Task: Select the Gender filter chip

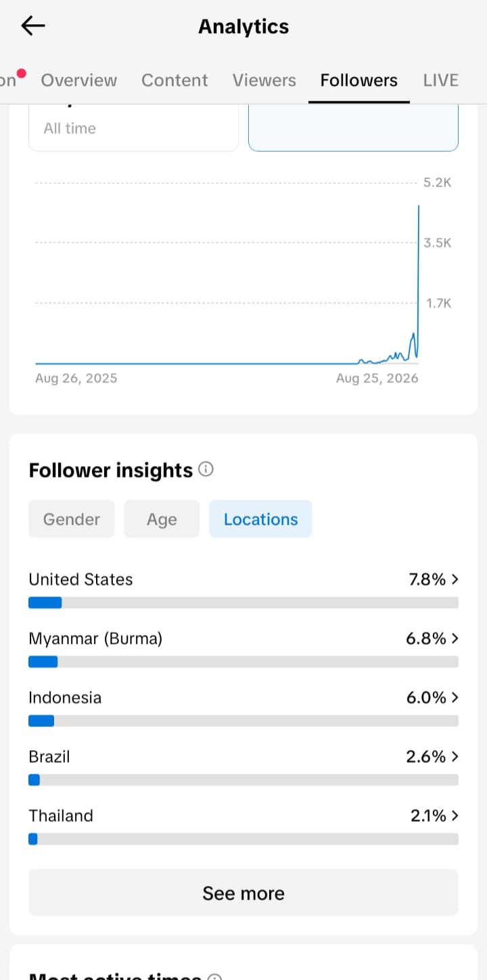Action: pos(72,519)
